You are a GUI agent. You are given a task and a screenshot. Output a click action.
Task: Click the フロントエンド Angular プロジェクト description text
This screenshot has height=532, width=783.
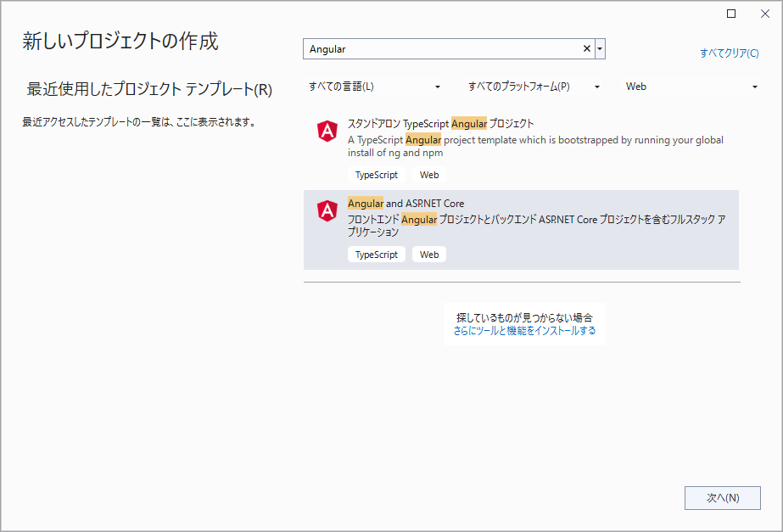coord(537,226)
